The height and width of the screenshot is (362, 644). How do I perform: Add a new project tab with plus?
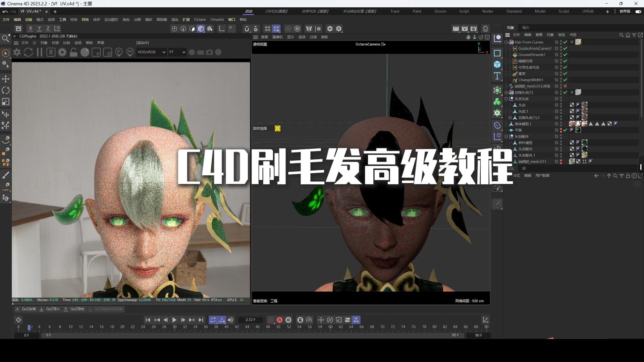pos(55,11)
